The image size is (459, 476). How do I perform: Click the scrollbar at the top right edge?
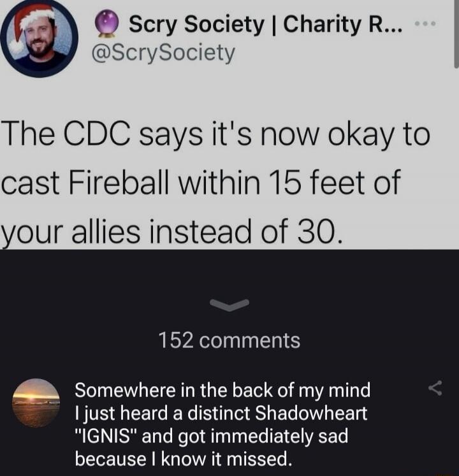pos(456,33)
